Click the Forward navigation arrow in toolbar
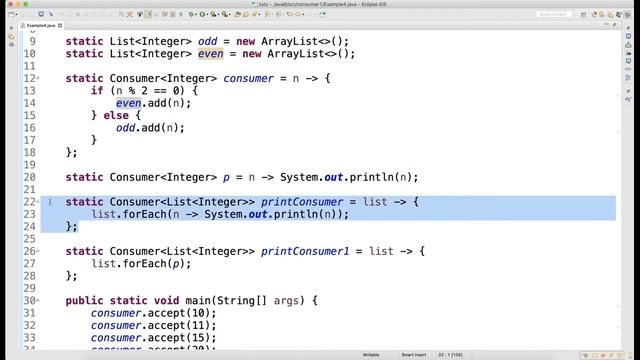Image resolution: width=640 pixels, height=360 pixels. (x=298, y=14)
